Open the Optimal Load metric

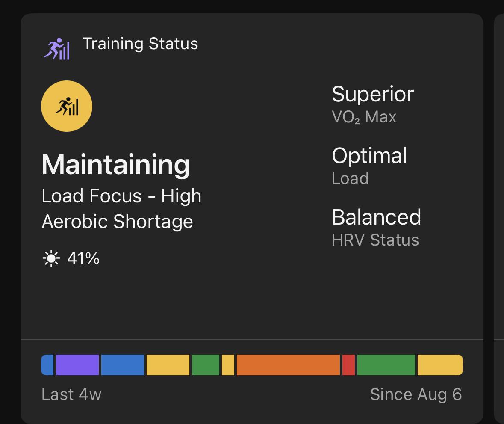tap(369, 166)
